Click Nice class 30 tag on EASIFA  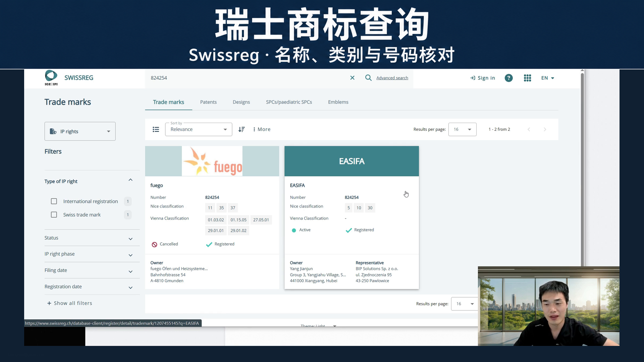tap(370, 208)
